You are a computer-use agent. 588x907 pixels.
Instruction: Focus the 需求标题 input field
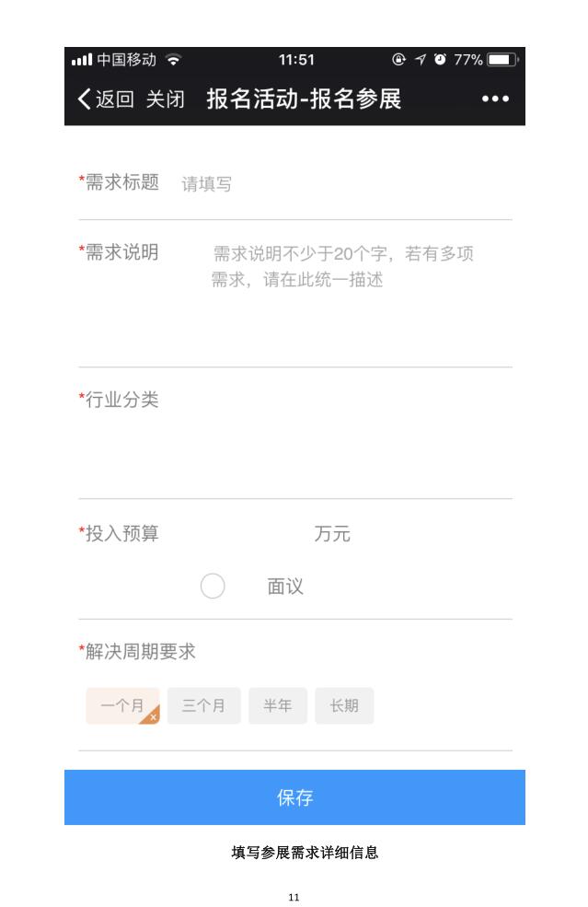tap(340, 184)
